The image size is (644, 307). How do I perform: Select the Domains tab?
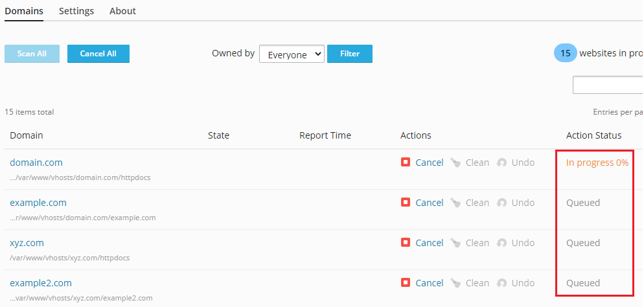pyautogui.click(x=24, y=11)
